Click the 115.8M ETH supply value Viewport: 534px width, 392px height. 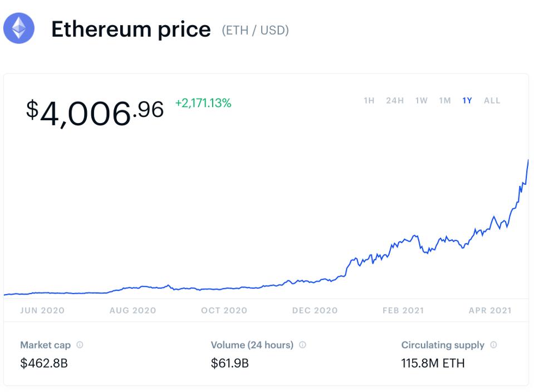pyautogui.click(x=433, y=364)
